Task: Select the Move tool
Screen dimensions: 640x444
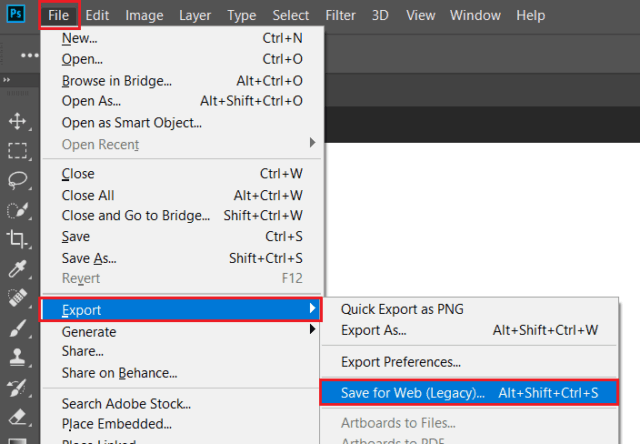Action: click(x=18, y=121)
